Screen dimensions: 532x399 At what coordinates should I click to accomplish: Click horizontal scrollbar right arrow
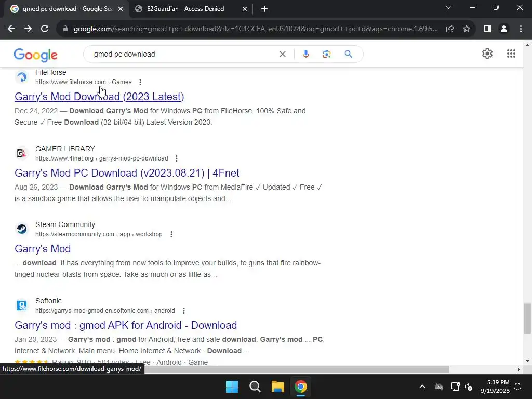pos(519,369)
